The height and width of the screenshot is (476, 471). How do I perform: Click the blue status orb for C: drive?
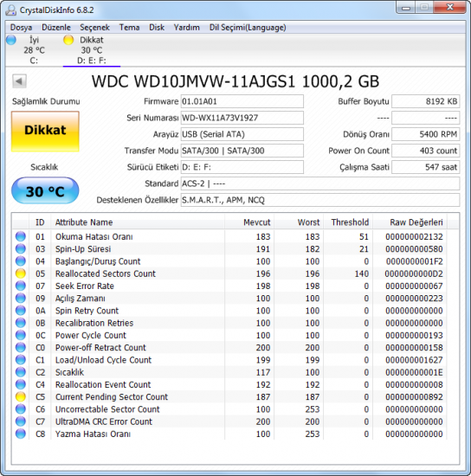11,40
